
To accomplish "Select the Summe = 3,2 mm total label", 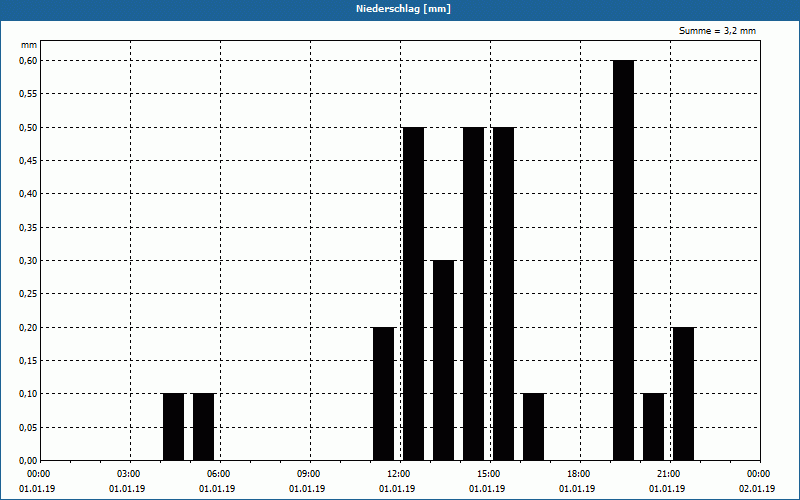I will coord(717,31).
